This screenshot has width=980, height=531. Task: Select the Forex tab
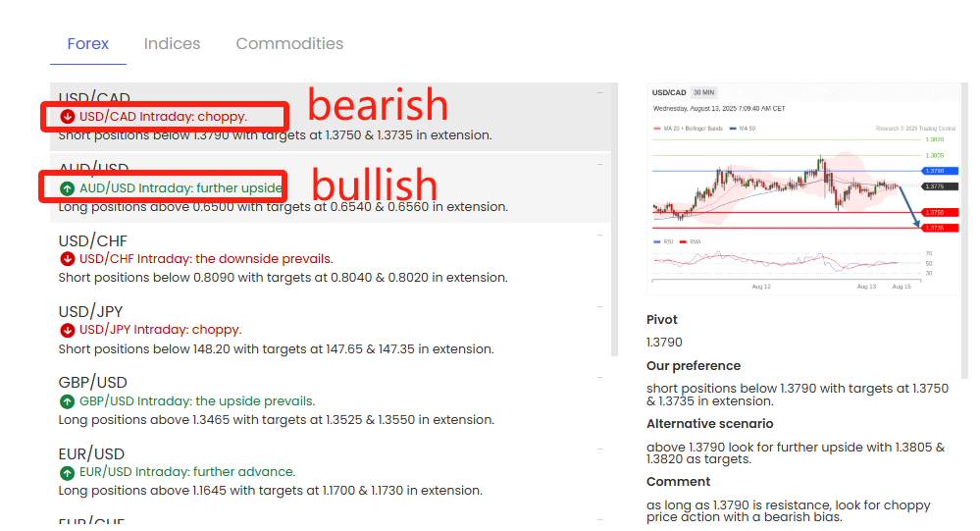coord(88,44)
